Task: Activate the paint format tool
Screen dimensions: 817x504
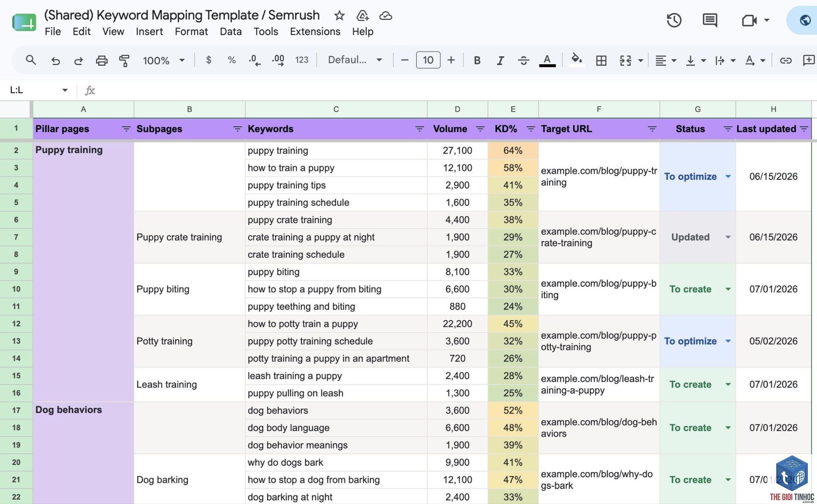Action: (124, 61)
